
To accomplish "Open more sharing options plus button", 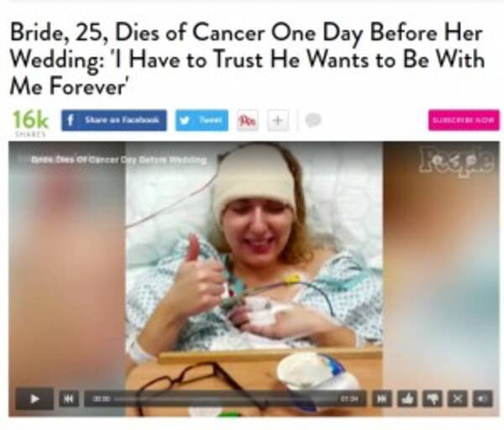I will [278, 120].
